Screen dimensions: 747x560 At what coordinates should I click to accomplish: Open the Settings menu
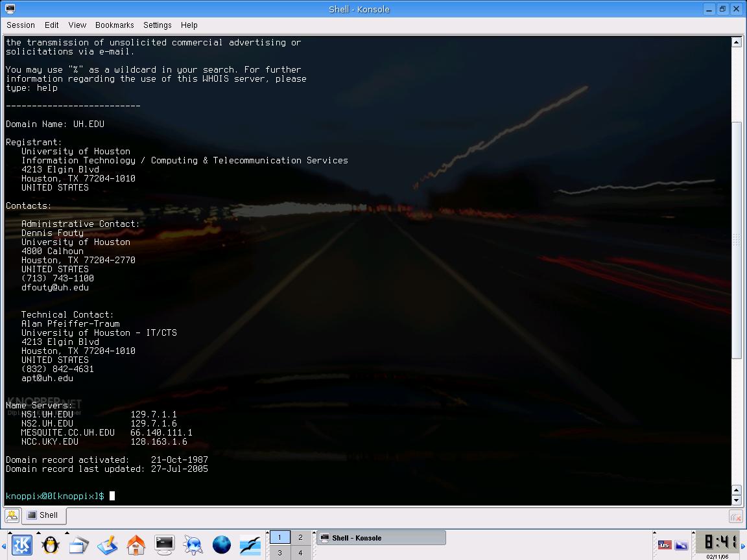pos(157,25)
